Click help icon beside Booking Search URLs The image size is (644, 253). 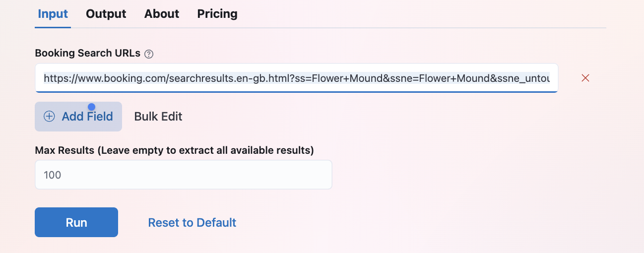tap(149, 54)
